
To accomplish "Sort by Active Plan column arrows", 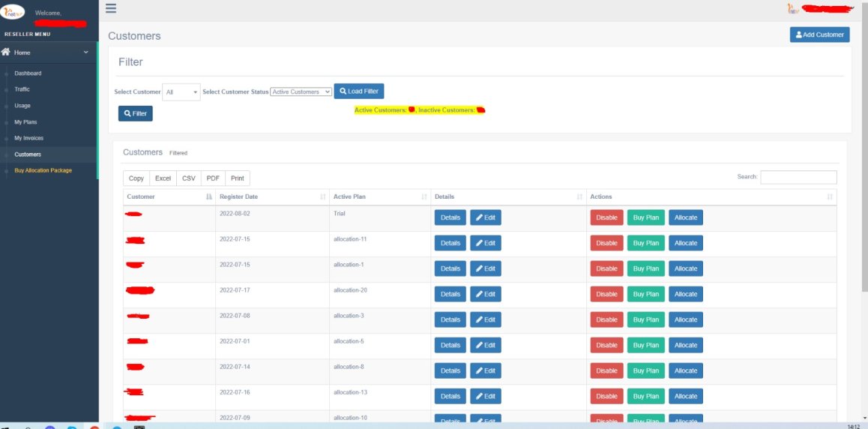I will click(424, 196).
